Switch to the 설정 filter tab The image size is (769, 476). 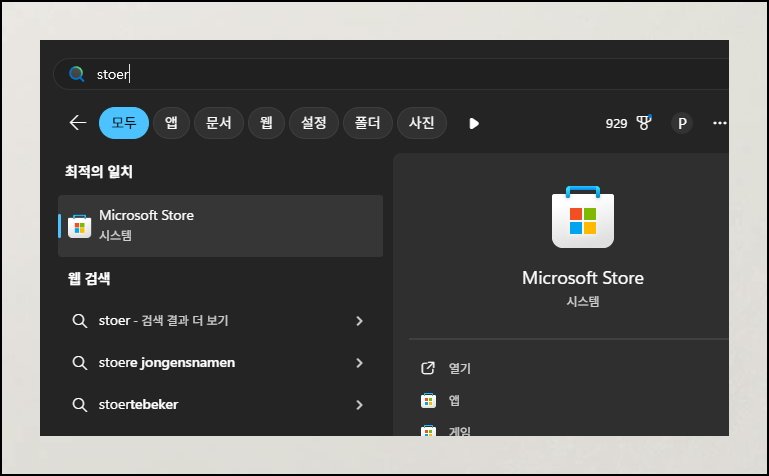(x=314, y=123)
